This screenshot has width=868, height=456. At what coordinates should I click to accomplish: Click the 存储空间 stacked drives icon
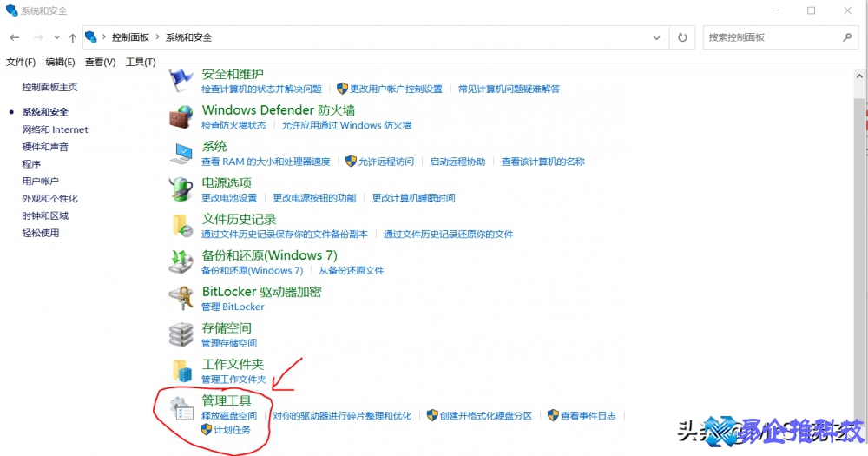(181, 334)
